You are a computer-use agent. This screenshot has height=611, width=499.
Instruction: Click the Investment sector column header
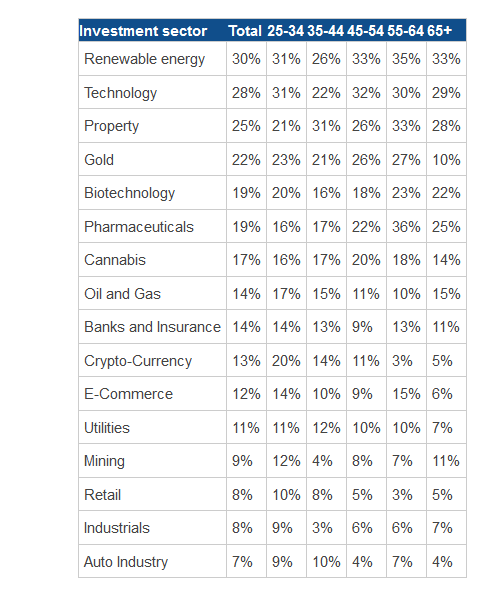pos(143,31)
